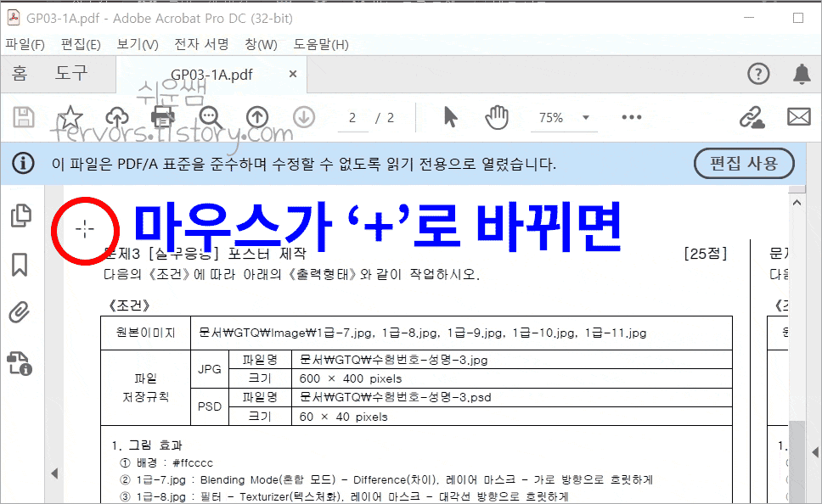Screen dimensions: 822x504
Task: Send the document via the email icon
Action: (799, 118)
